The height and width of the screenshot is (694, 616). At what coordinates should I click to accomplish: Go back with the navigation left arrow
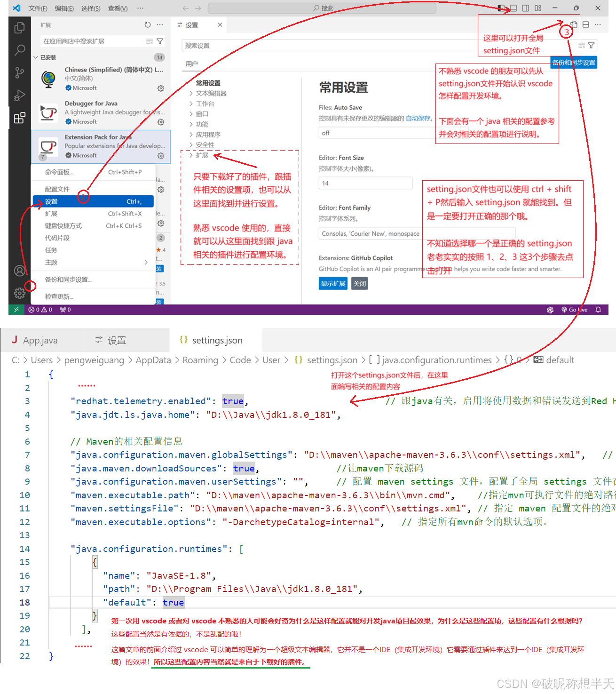point(186,8)
